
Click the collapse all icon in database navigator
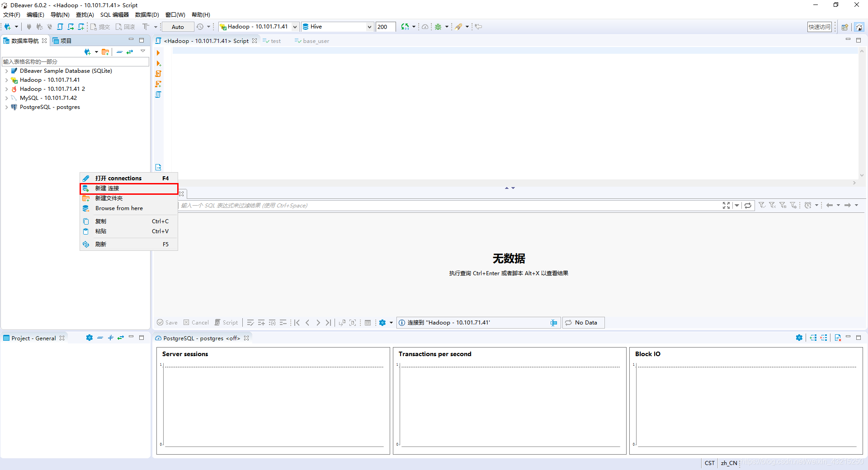(119, 52)
